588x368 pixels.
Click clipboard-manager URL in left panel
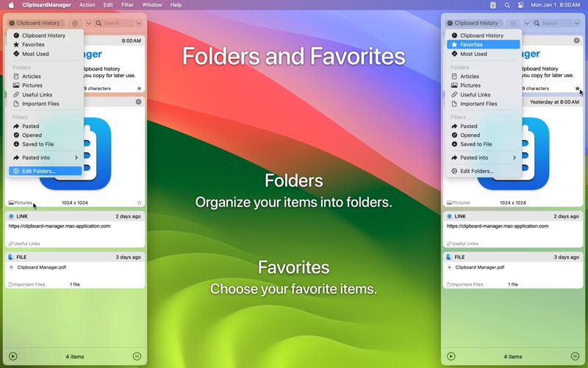60,226
